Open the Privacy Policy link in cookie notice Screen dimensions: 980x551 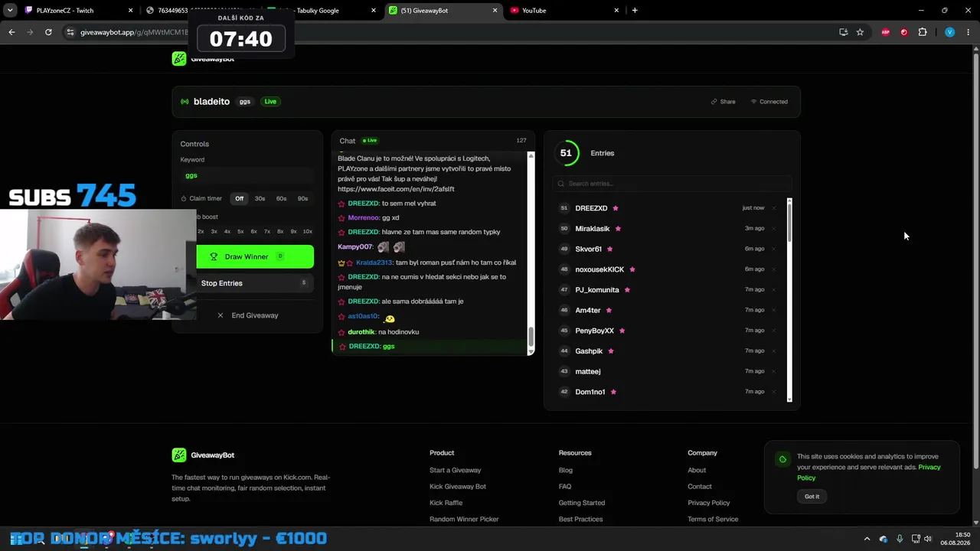pos(869,472)
